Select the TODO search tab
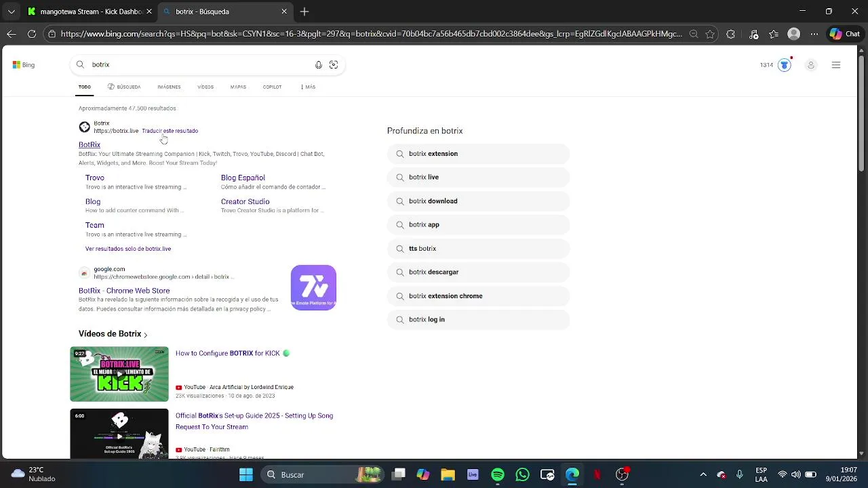The width and height of the screenshot is (868, 488). click(85, 87)
